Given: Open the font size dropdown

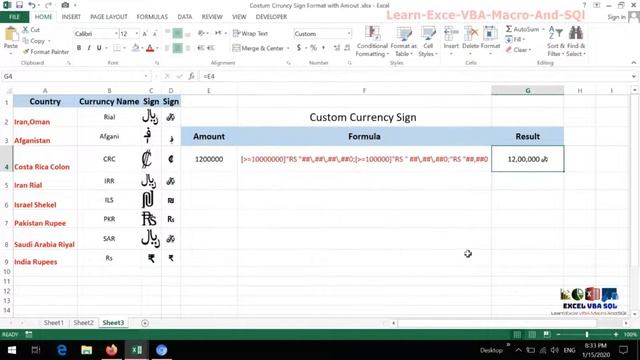Looking at the screenshot, I should coord(137,33).
